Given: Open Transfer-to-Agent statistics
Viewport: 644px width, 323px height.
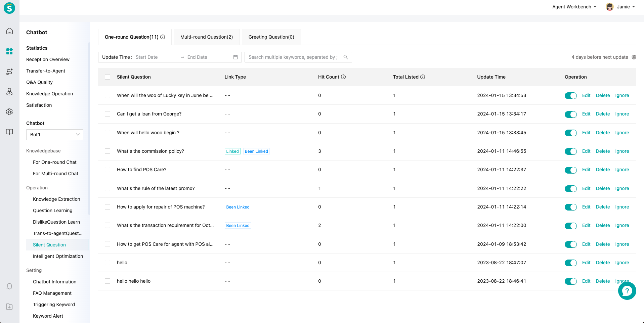Looking at the screenshot, I should tap(46, 71).
